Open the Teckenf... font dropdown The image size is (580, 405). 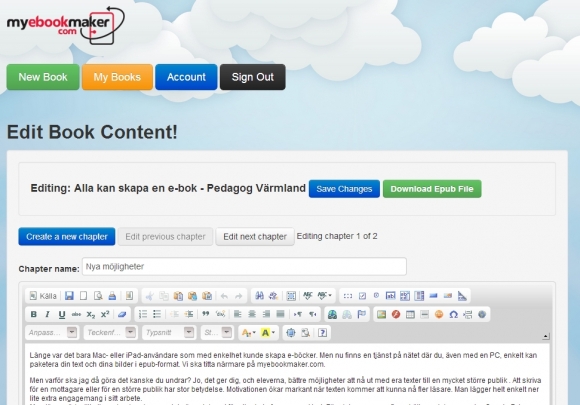(110, 332)
